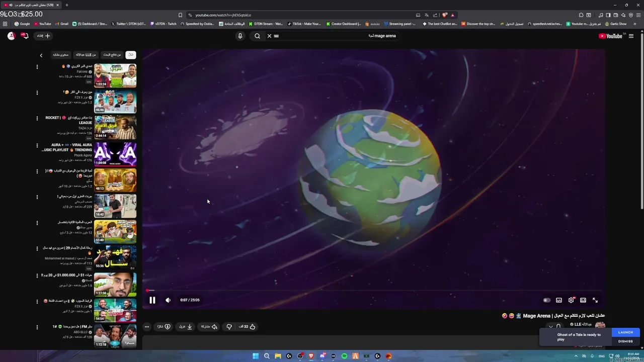Open options for the FM ABO-SLLO video
Viewport: 644px width, 362px height.
37,327
